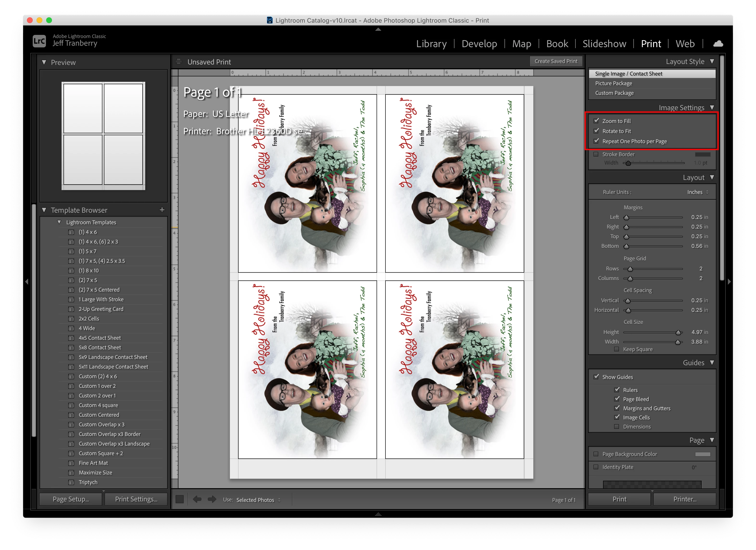Uncheck Zoom to Fill checkbox
The image size is (756, 550).
[x=596, y=121]
